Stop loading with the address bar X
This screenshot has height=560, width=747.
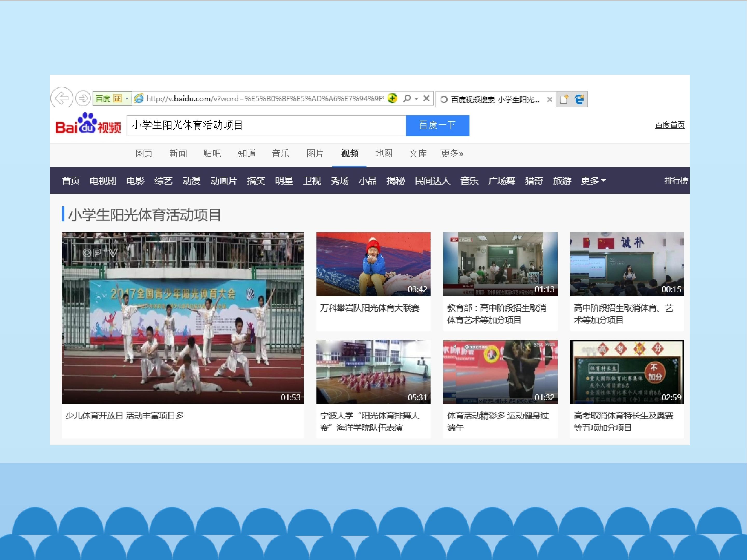coord(426,98)
